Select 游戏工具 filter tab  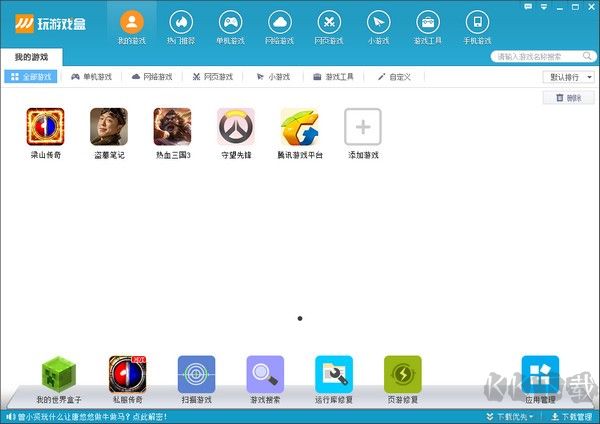tap(333, 77)
